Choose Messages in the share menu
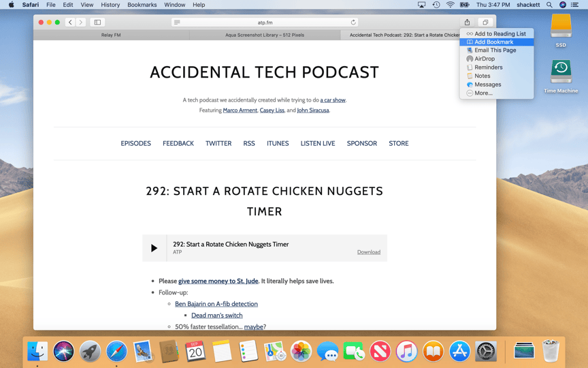588x368 pixels. tap(497, 85)
